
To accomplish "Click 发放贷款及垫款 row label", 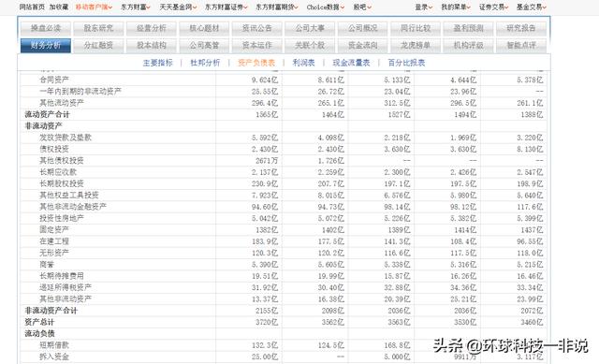I will 66,138.
